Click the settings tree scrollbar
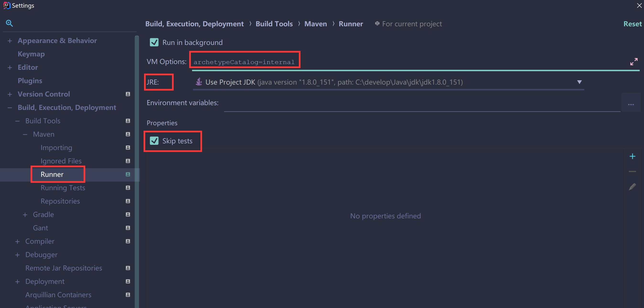This screenshot has height=308, width=644. [x=137, y=172]
